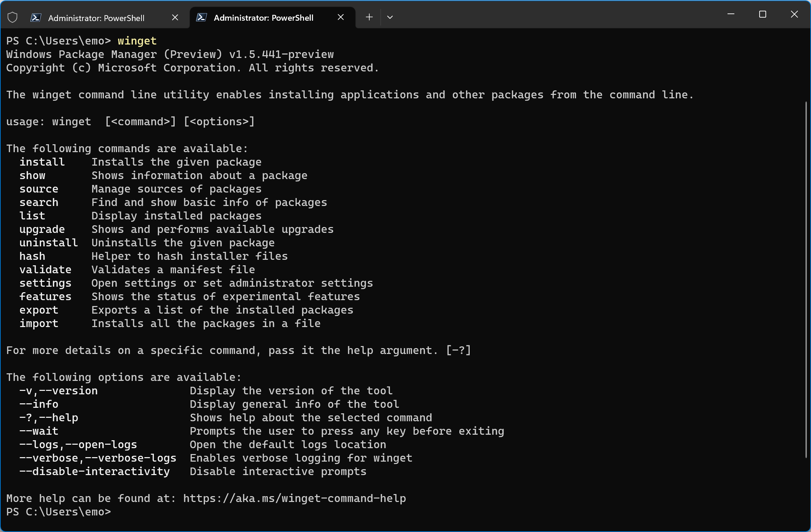Close the inactive first PowerShell tab
This screenshot has width=811, height=532.
tap(175, 17)
